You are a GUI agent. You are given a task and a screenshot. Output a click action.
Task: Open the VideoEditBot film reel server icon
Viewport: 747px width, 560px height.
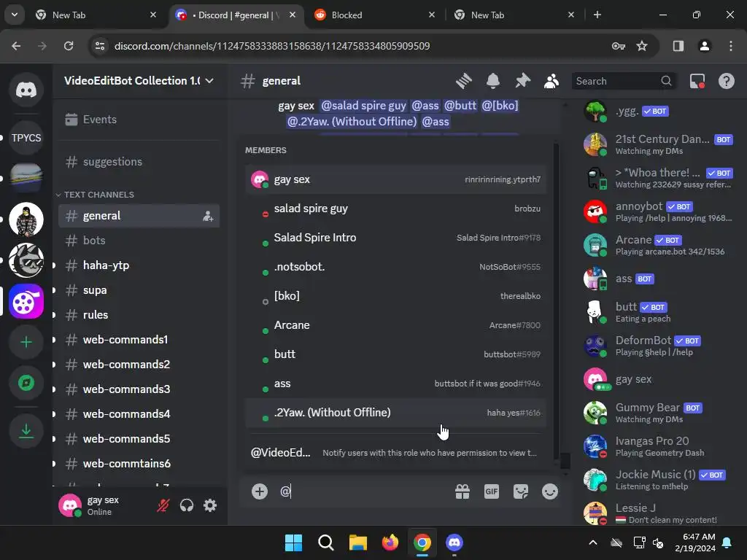26,301
